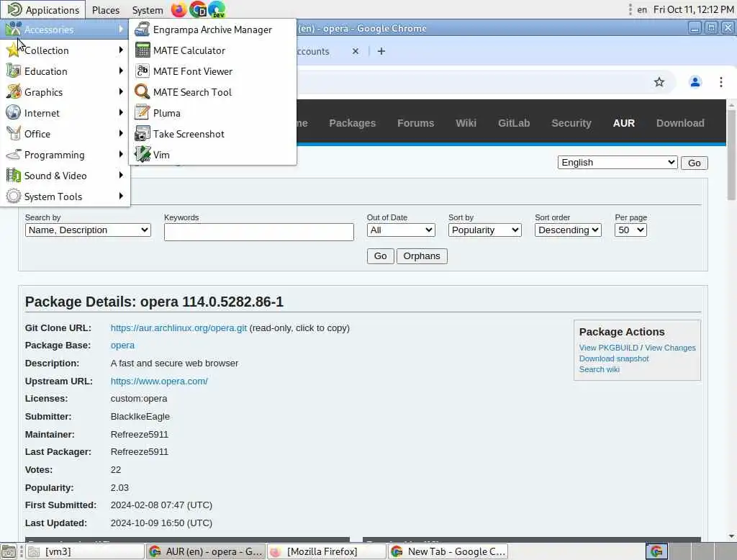Open the Sound & Video submenu
Image resolution: width=737 pixels, height=560 pixels.
click(x=65, y=176)
